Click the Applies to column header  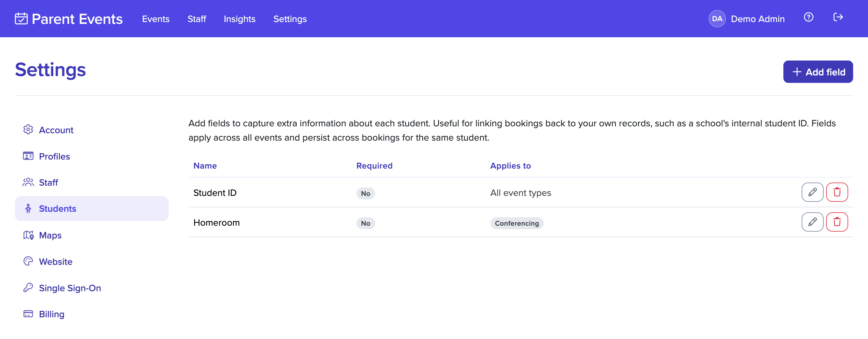(510, 166)
